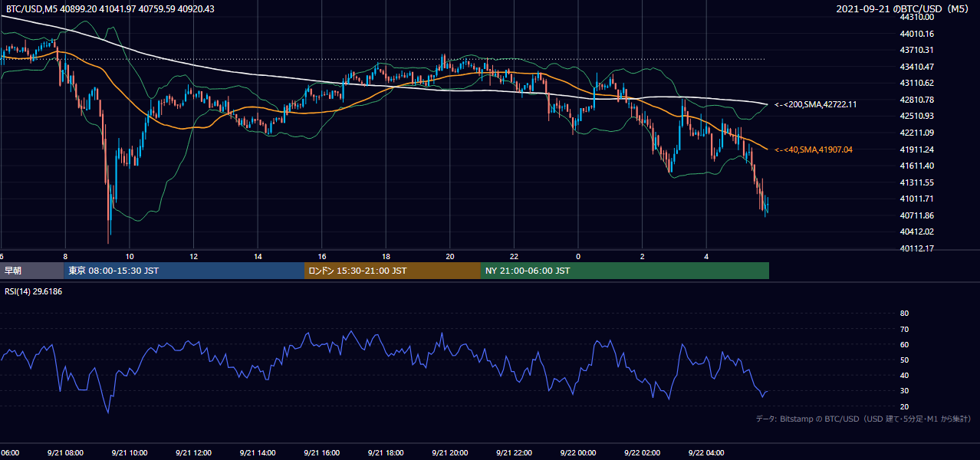This screenshot has width=980, height=460.
Task: Click the BTC/USD,M5 OHLC header text
Action: [110, 8]
